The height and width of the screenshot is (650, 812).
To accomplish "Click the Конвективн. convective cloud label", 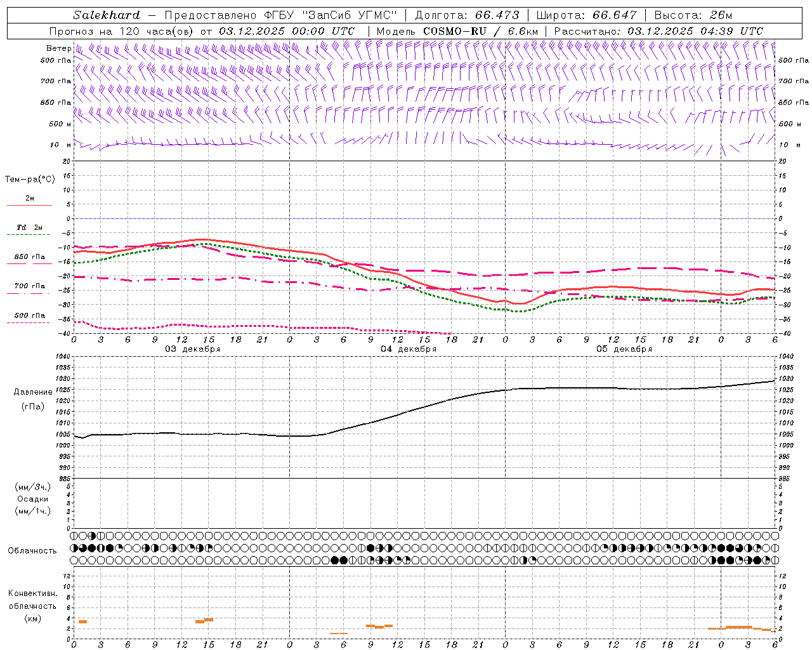I will [32, 594].
